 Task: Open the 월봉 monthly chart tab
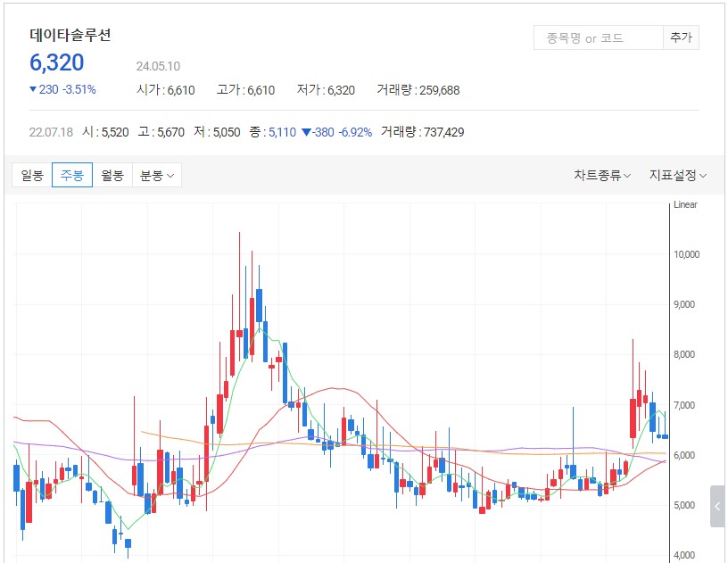click(112, 176)
